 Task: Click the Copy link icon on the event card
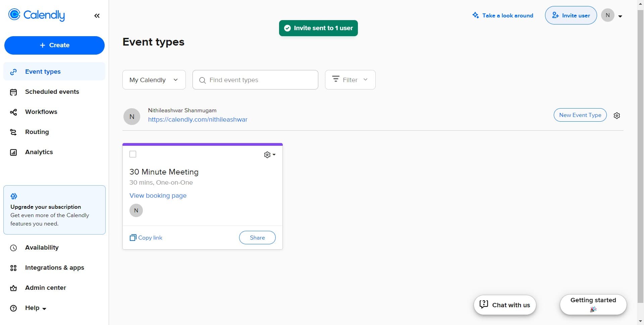[x=133, y=238]
